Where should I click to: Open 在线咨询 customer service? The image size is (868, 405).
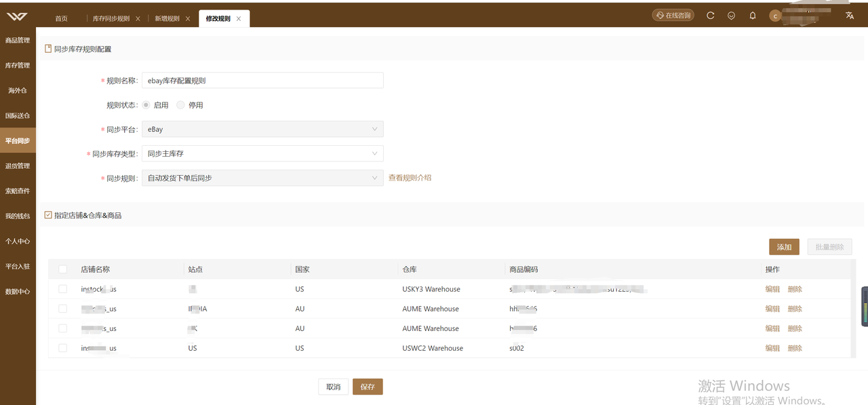pyautogui.click(x=672, y=14)
